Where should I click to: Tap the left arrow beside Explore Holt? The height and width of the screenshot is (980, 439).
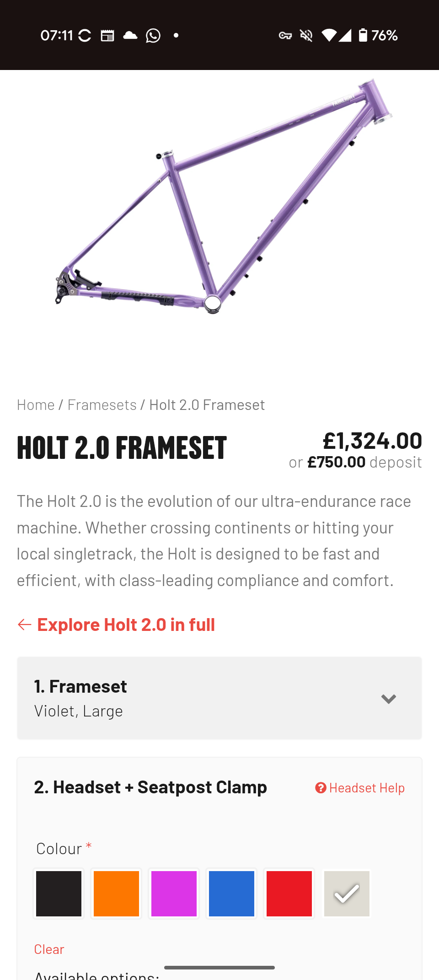[24, 625]
